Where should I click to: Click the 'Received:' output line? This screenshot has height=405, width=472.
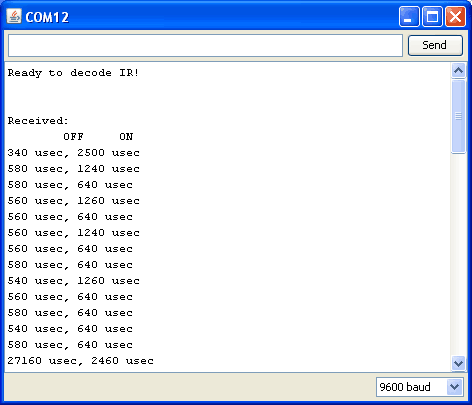38,121
